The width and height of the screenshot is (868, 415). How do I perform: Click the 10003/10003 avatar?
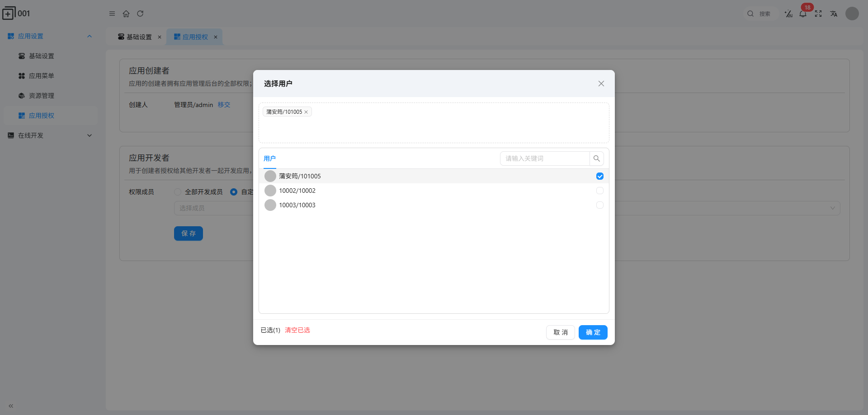(270, 205)
